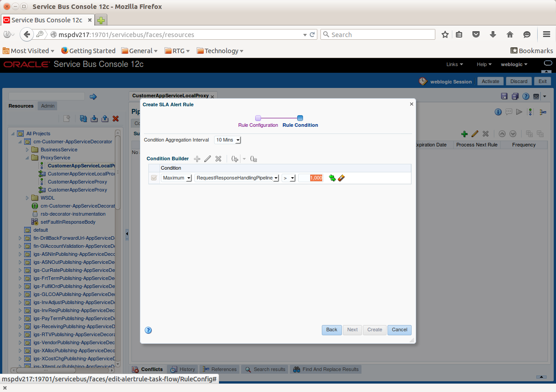Toggle the condition row checkbox

tap(154, 178)
